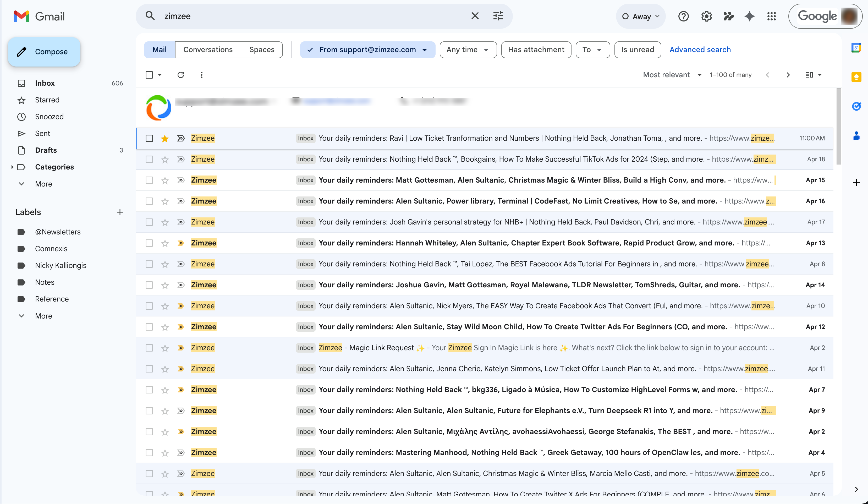Switch to the Conversations tab

point(208,50)
